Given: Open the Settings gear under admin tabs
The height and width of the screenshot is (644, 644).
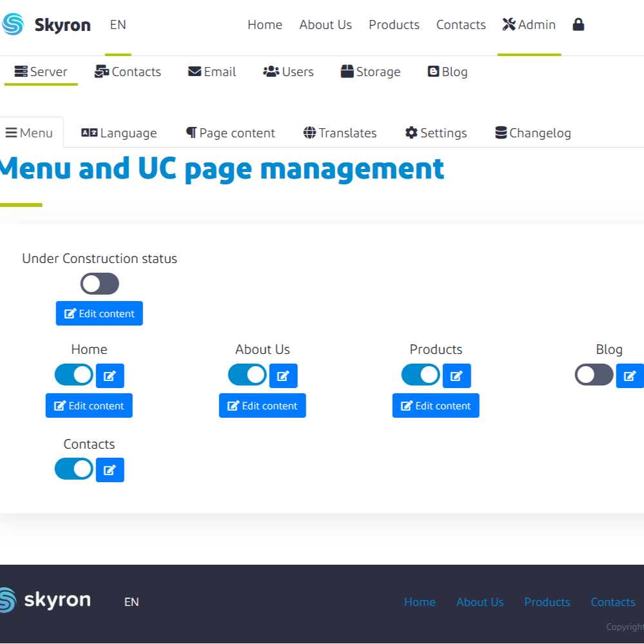Looking at the screenshot, I should tap(411, 133).
